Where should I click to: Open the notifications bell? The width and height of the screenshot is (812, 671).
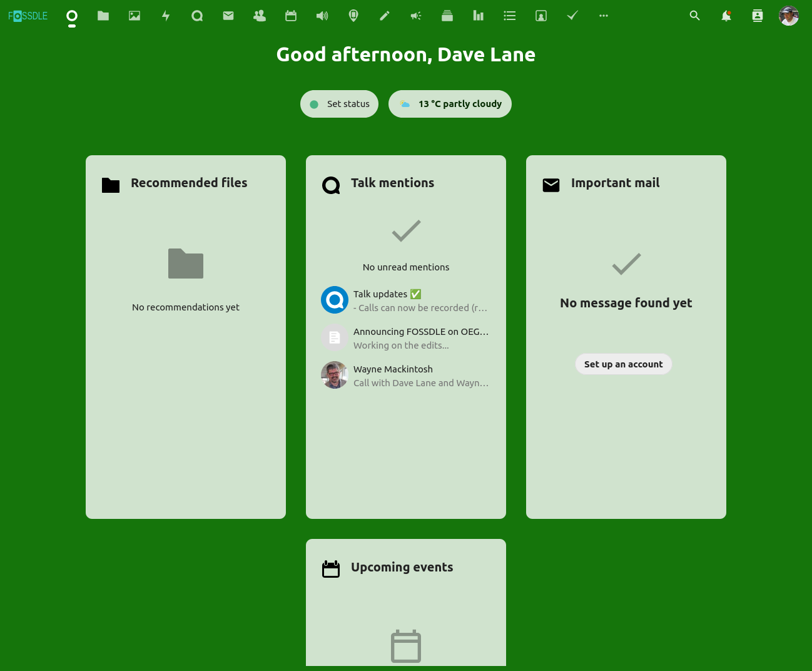pyautogui.click(x=726, y=16)
